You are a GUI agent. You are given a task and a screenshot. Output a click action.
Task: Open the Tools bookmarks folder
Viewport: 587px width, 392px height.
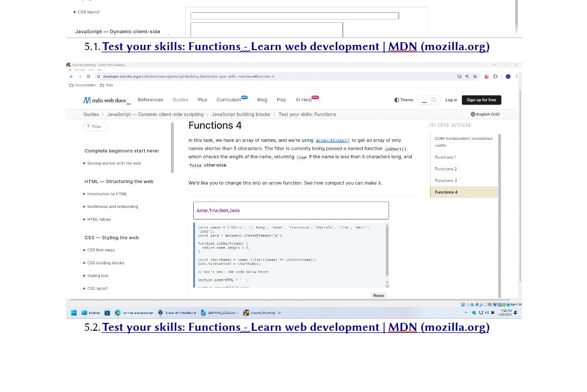107,85
